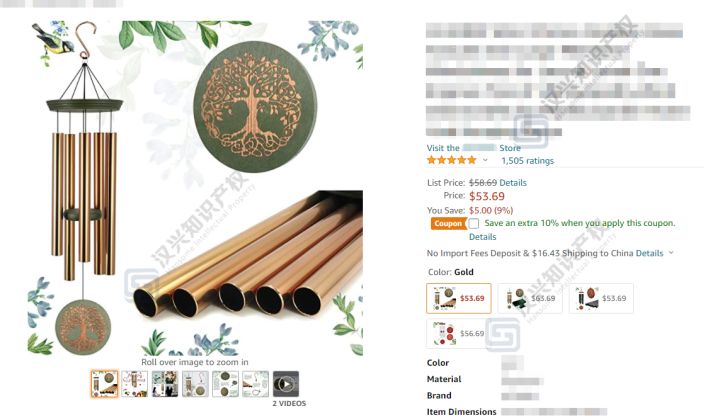Choose the third color variant at $53.69

tap(601, 299)
